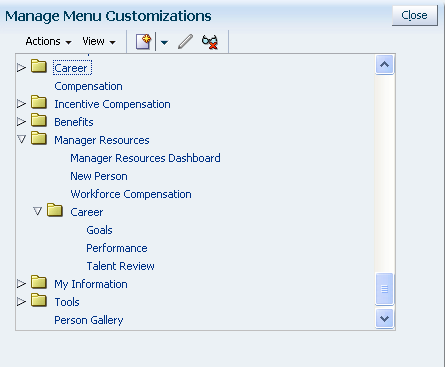Click the Manager Resources folder icon

click(39, 138)
